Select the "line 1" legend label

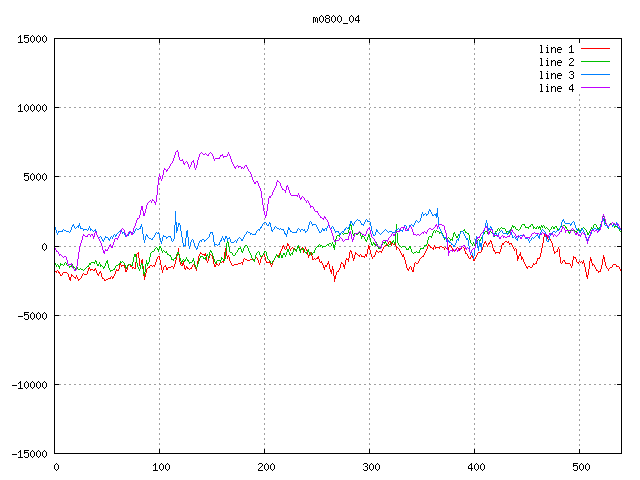tap(557, 49)
